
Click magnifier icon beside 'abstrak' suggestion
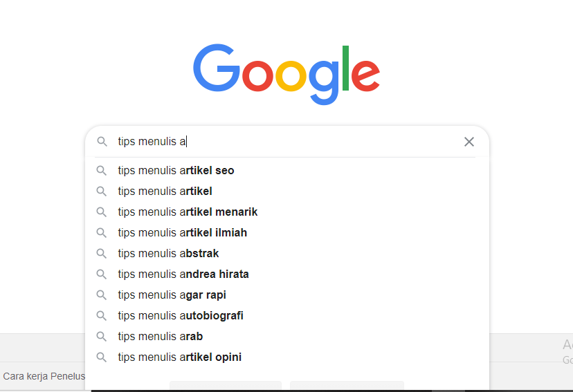pos(102,253)
